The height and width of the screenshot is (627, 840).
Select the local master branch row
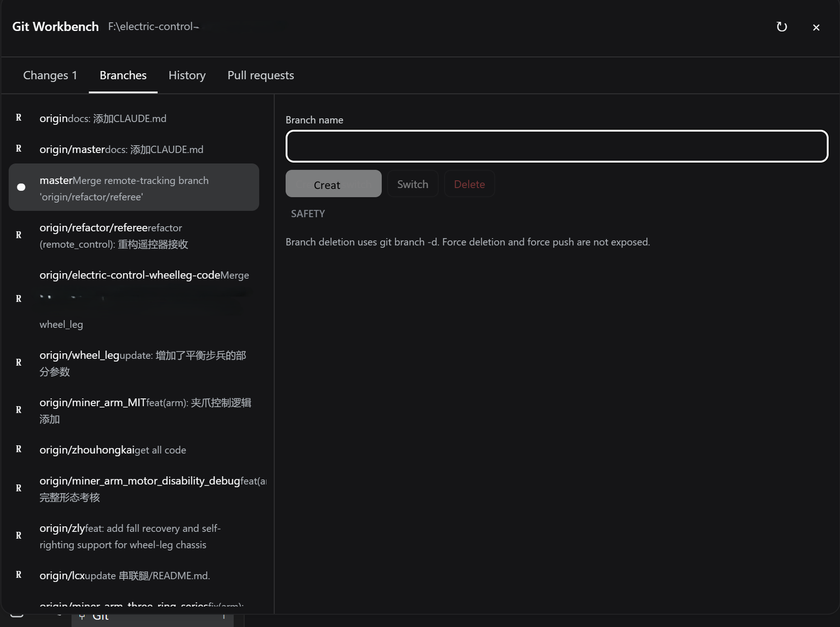[134, 187]
